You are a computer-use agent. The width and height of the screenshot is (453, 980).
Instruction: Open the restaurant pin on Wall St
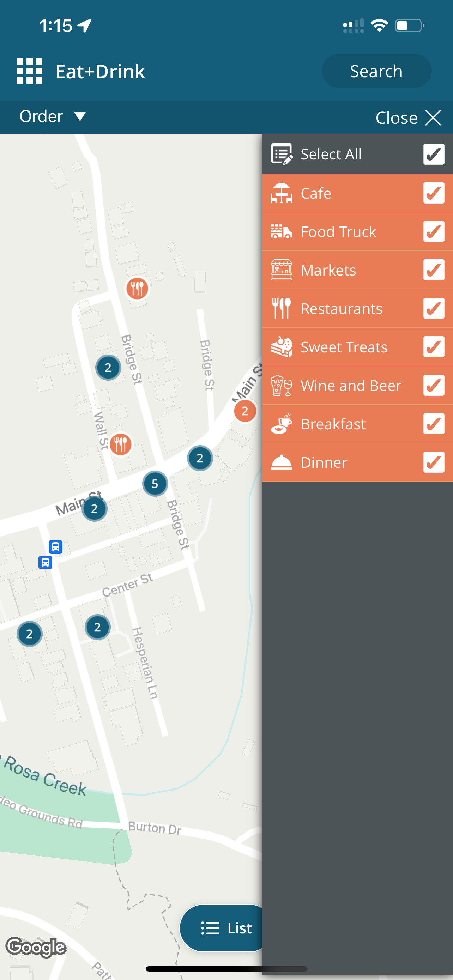point(121,444)
